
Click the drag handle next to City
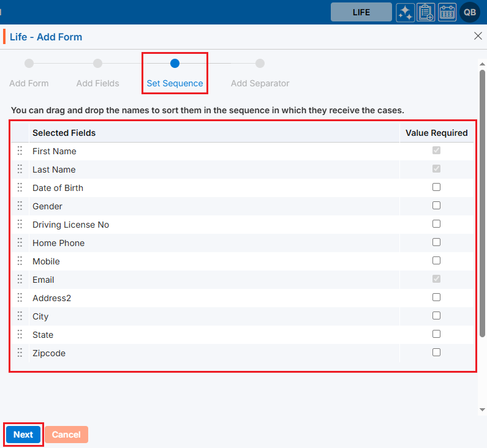[x=20, y=316]
